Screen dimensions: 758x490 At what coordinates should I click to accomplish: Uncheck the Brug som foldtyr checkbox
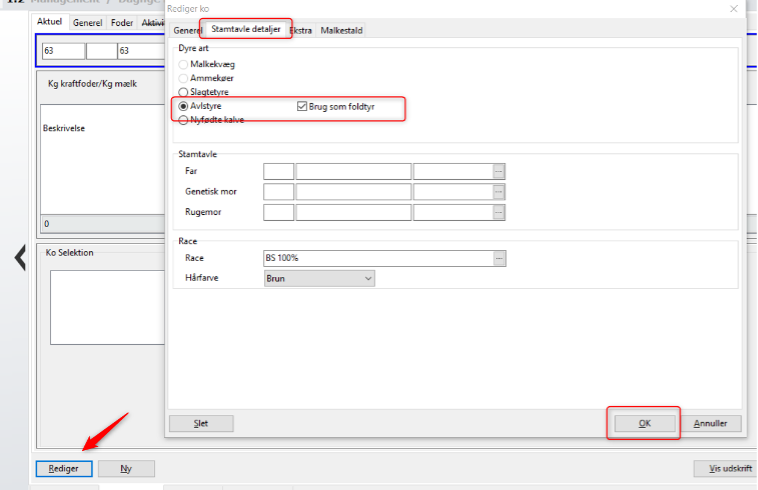(x=303, y=106)
